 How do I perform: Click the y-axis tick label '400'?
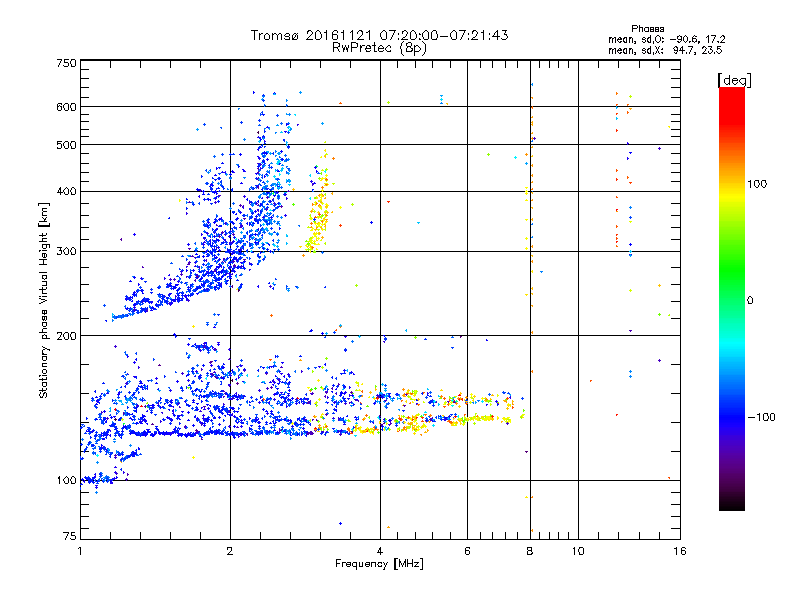coord(66,191)
